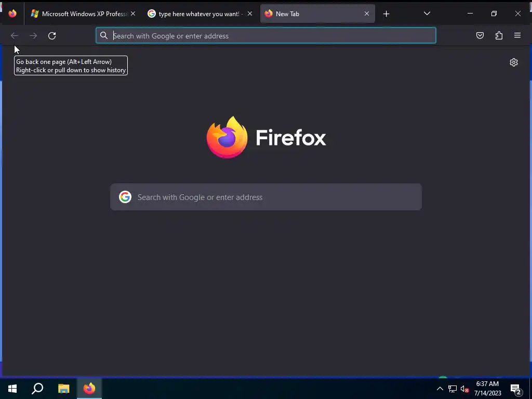The height and width of the screenshot is (399, 532).
Task: Launch File Explorer from taskbar
Action: (x=64, y=389)
